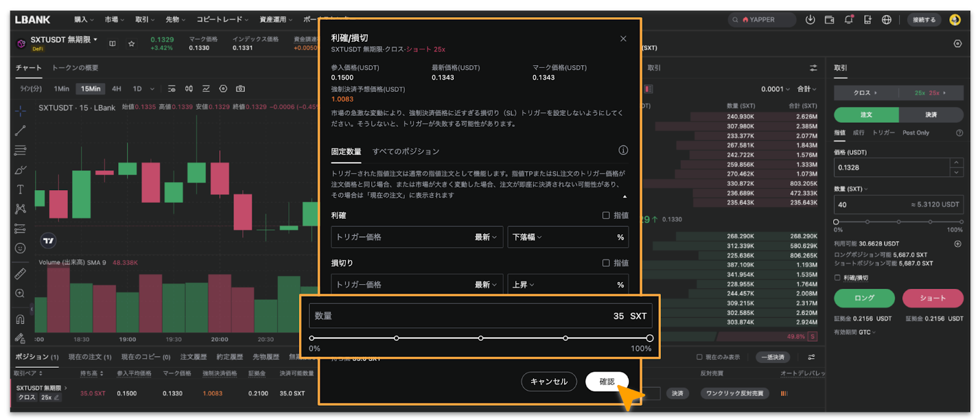Screen dimensions: 980x420
Task: Open chart settings hexagon icon
Action: click(223, 89)
